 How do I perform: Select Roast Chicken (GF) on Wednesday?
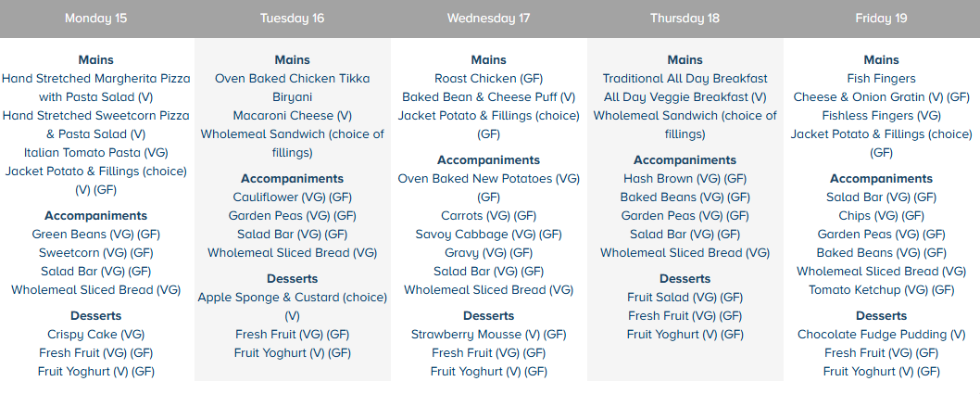coord(488,79)
